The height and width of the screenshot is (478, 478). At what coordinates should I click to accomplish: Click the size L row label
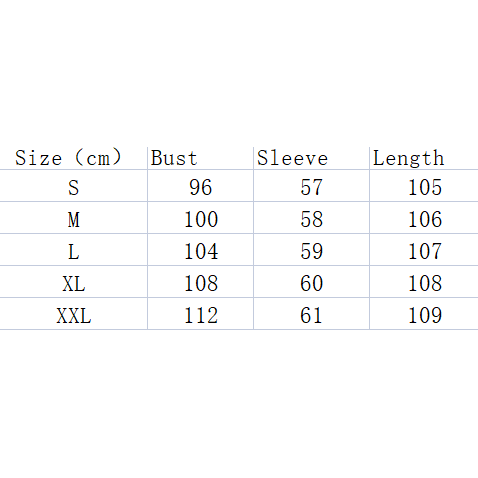pyautogui.click(x=73, y=250)
